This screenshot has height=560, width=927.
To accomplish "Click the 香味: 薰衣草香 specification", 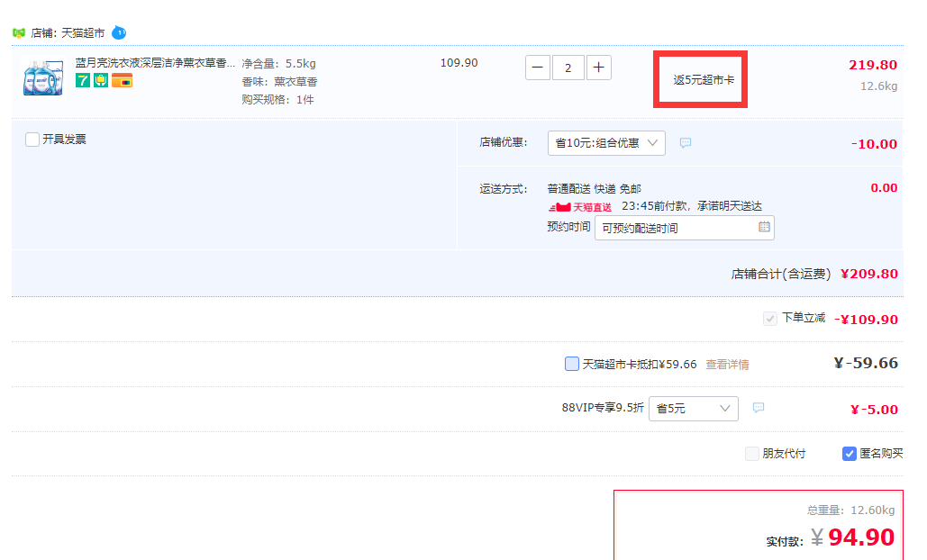I will point(279,82).
